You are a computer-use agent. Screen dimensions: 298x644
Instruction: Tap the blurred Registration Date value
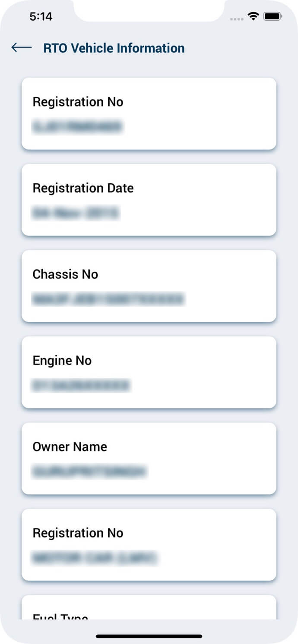click(76, 213)
